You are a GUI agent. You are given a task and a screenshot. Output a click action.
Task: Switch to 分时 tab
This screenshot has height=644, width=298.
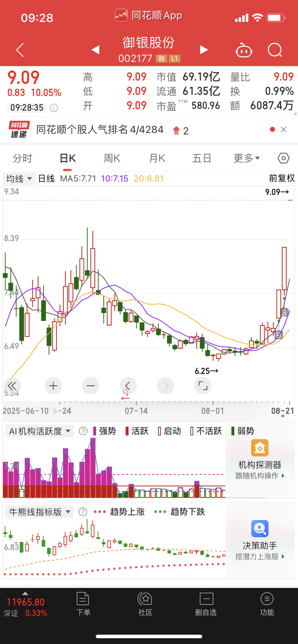[22, 158]
